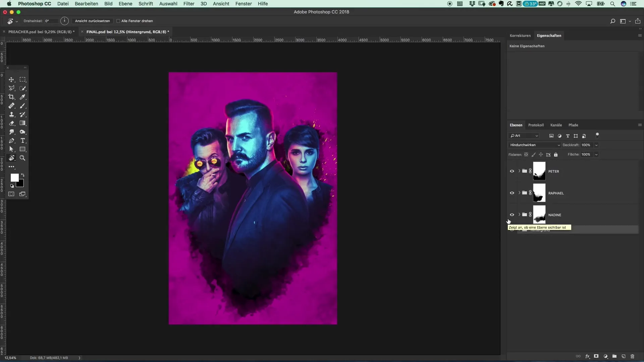Toggle the layer filter on/off switch
Image resolution: width=644 pixels, height=362 pixels.
coord(597,135)
